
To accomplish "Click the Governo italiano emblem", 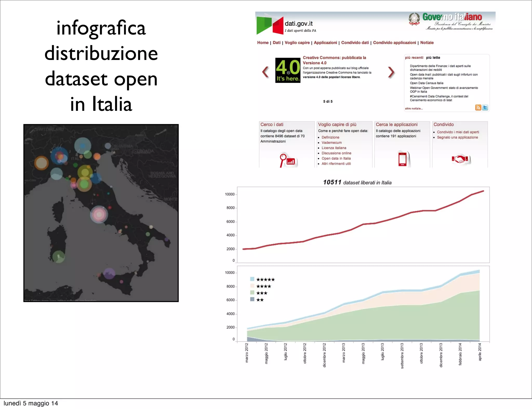I will tap(414, 19).
